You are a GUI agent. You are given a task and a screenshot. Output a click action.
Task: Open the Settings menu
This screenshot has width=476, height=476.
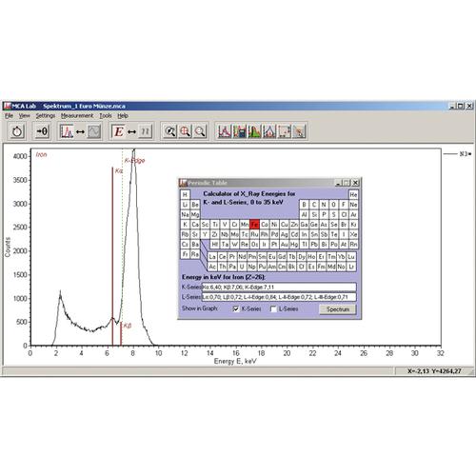pyautogui.click(x=46, y=116)
